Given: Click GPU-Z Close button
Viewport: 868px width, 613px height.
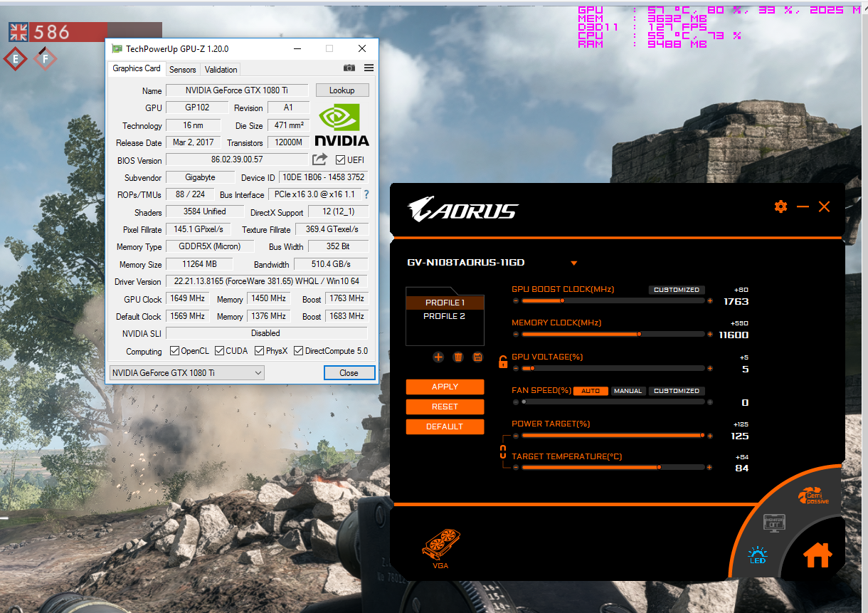Looking at the screenshot, I should pos(349,373).
